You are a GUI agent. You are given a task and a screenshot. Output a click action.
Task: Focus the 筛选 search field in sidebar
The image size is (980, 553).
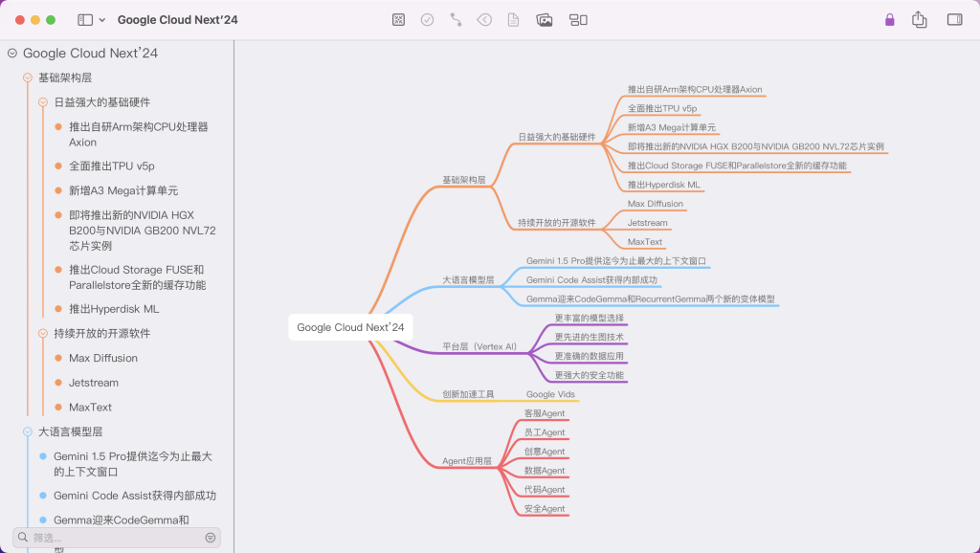[x=117, y=538]
